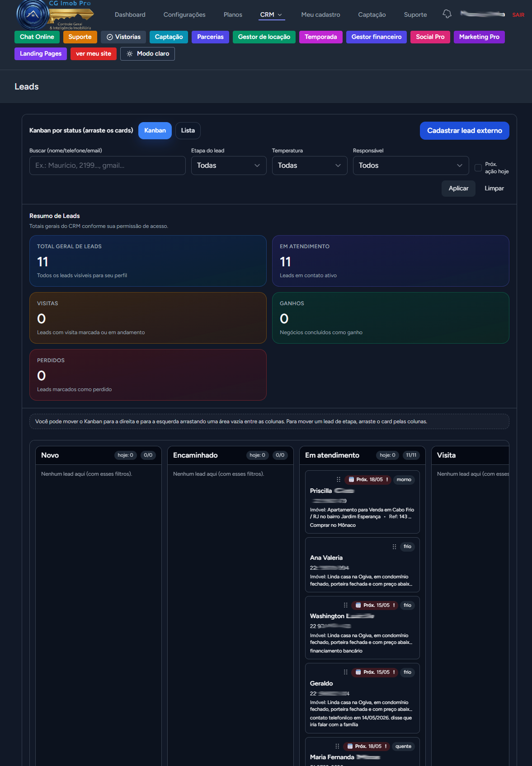Image resolution: width=532 pixels, height=766 pixels.
Task: Open Temporada module
Action: click(x=321, y=37)
